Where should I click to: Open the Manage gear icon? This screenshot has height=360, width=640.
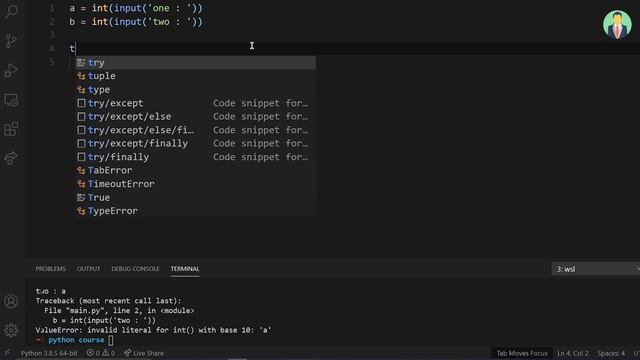11,330
